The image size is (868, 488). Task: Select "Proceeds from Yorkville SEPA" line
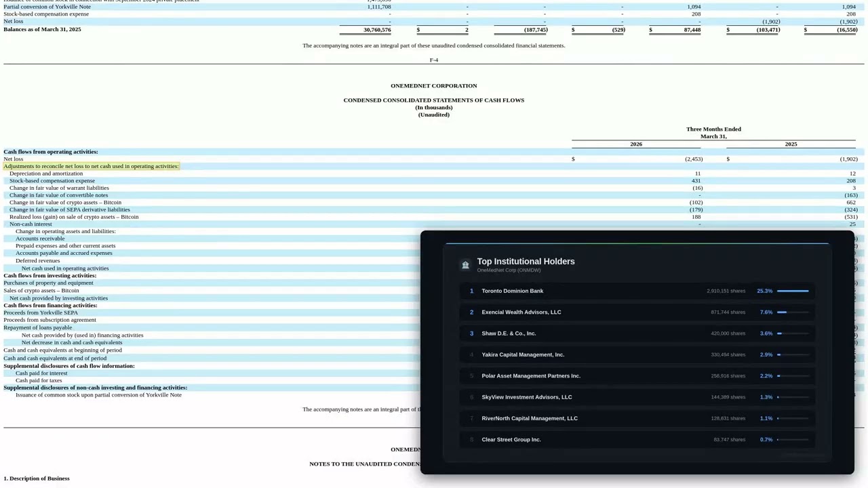pos(41,313)
